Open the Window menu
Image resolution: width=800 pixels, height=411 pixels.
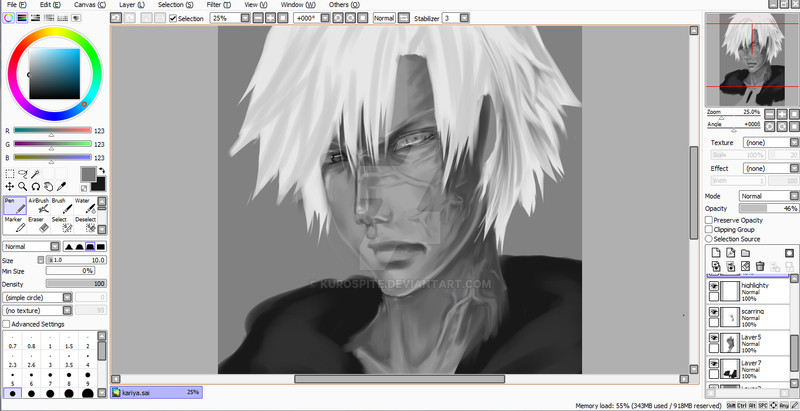[x=298, y=5]
